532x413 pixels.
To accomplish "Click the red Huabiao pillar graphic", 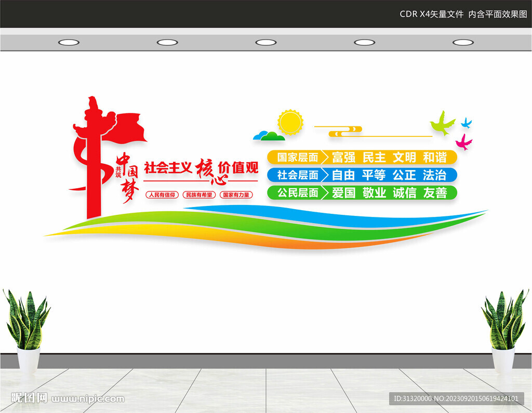I will point(94,157).
